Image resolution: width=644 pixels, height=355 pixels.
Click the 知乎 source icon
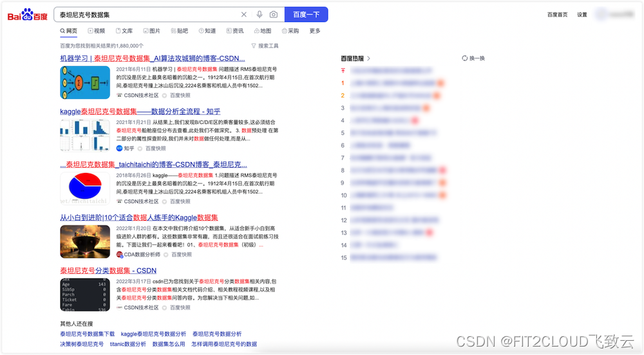[x=119, y=149]
